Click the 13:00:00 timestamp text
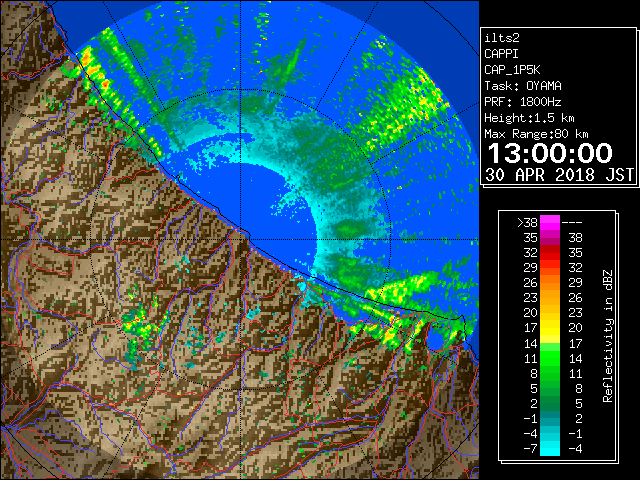 (550, 153)
